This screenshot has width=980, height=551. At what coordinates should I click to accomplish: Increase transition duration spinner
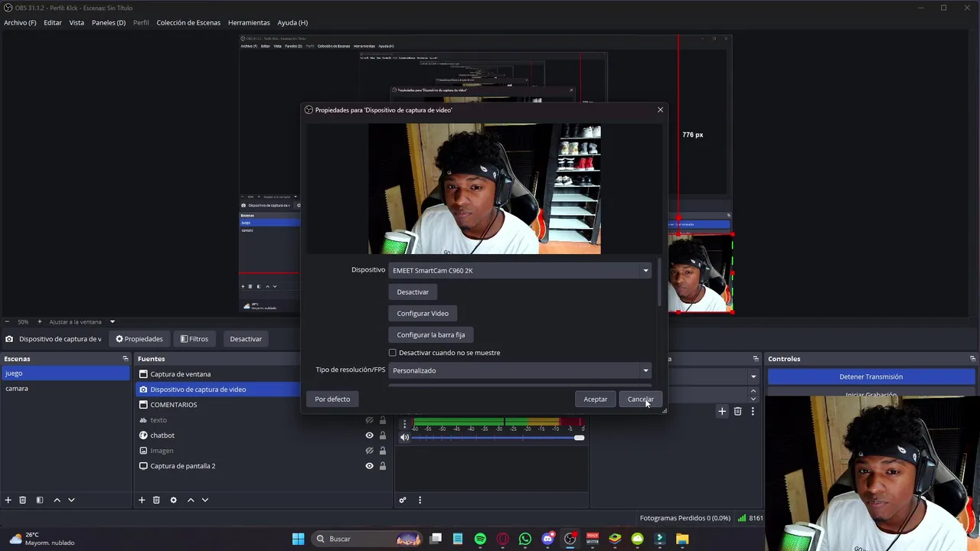753,391
